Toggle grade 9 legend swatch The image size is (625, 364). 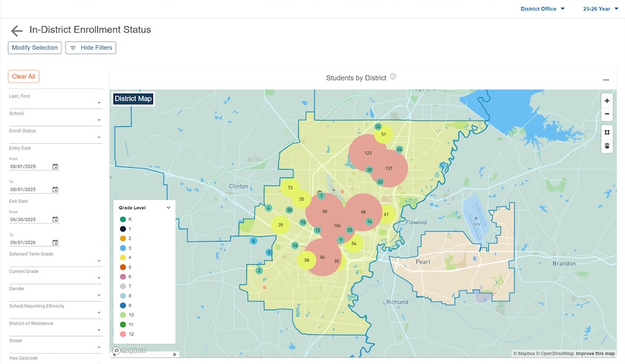click(123, 305)
